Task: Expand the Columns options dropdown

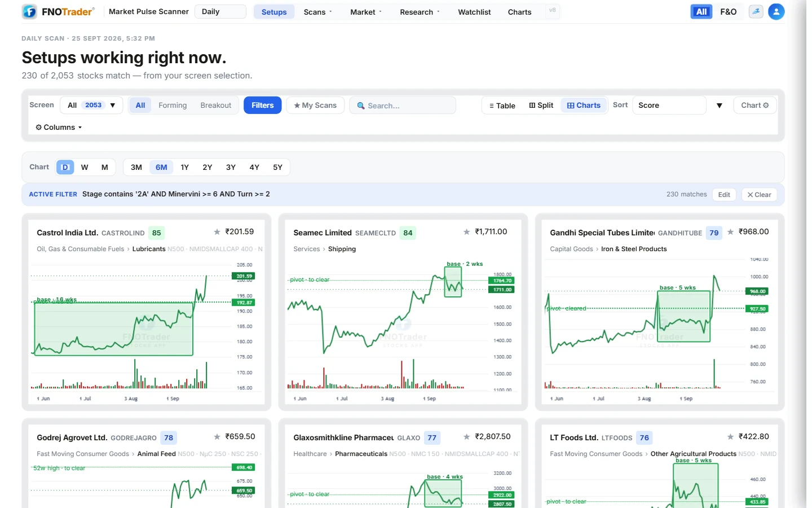Action: (x=59, y=128)
